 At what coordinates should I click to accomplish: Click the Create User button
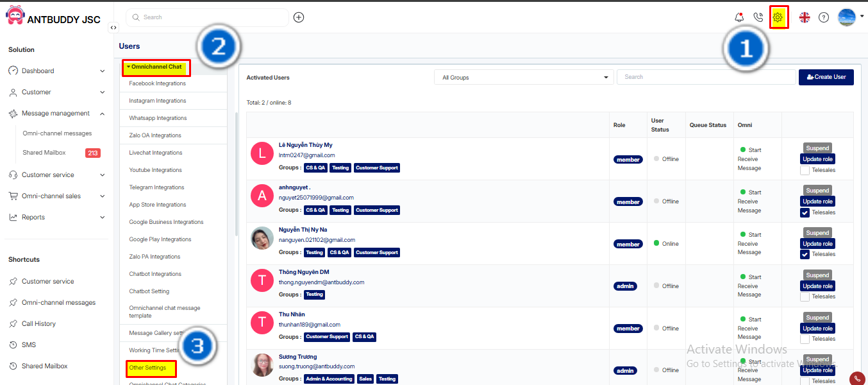tap(826, 77)
